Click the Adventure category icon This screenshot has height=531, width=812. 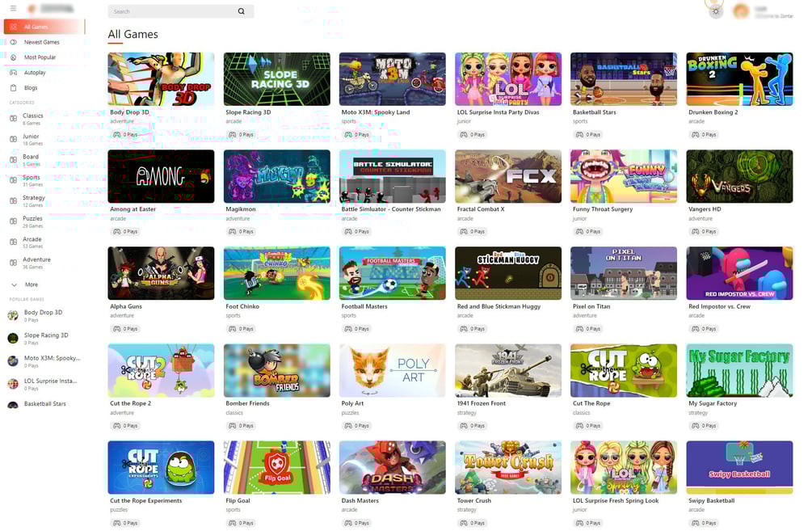[14, 263]
